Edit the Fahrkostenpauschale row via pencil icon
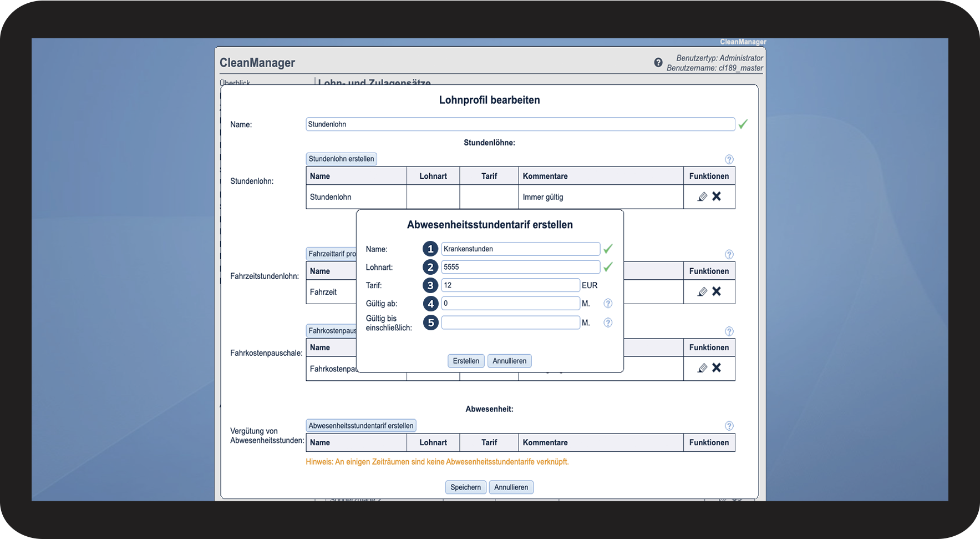Image resolution: width=980 pixels, height=539 pixels. [702, 368]
